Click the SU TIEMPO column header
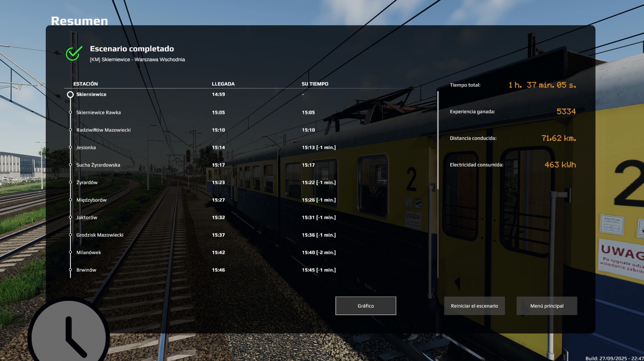This screenshot has width=644, height=361. [x=315, y=84]
